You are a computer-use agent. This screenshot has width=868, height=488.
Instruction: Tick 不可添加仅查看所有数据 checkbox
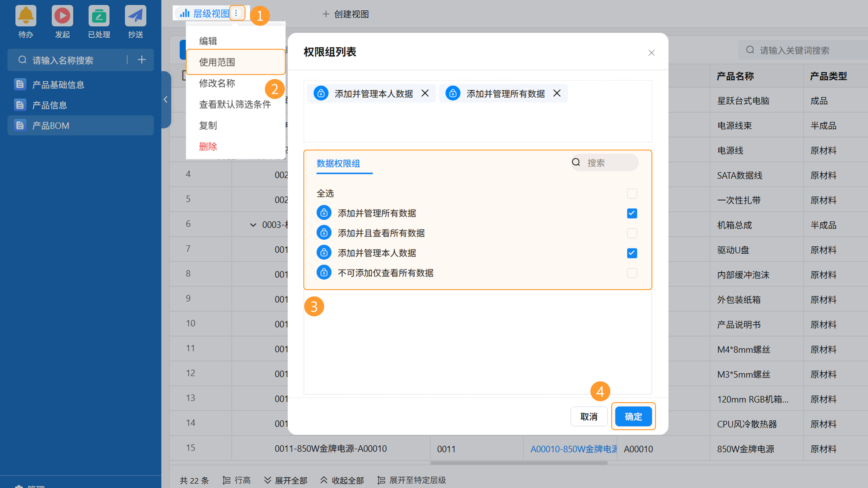[632, 273]
